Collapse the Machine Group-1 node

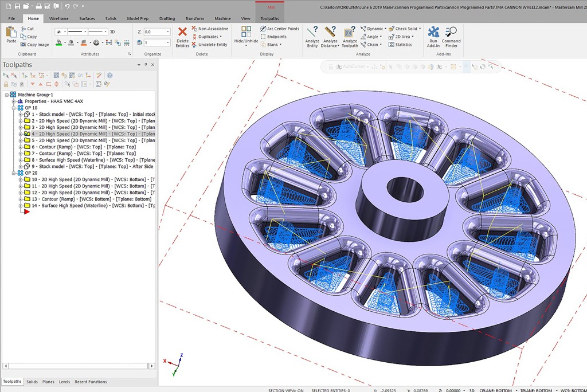click(7, 95)
